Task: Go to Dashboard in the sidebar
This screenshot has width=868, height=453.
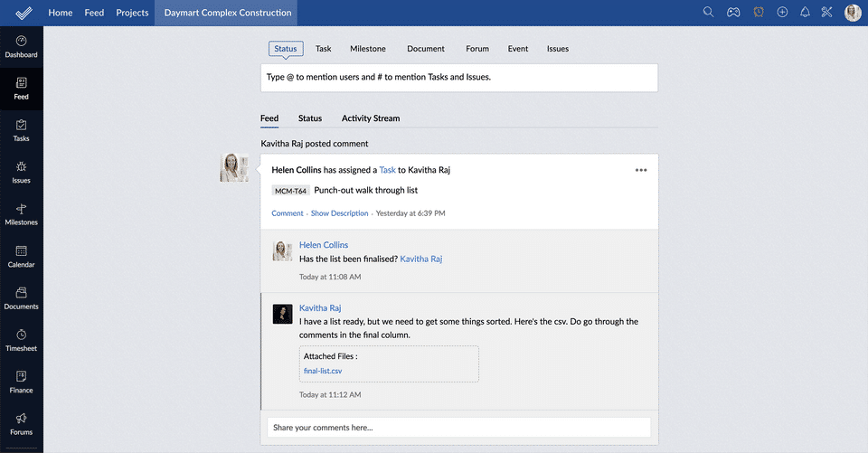Action: click(x=22, y=47)
